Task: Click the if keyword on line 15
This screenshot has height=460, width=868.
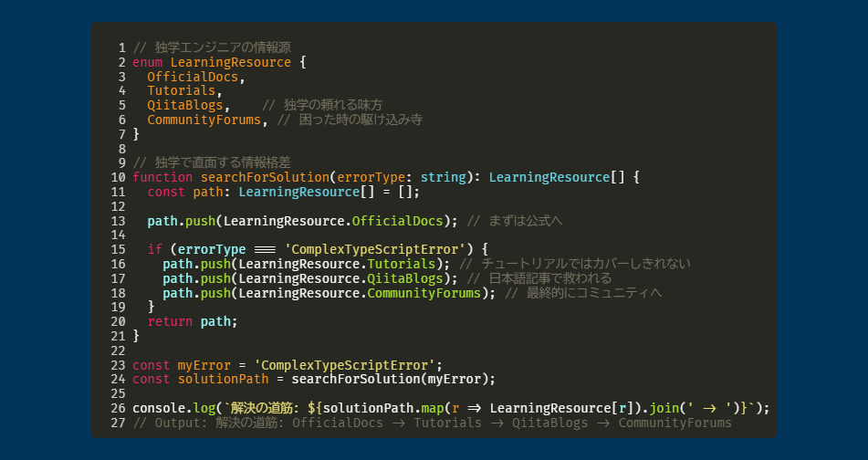Action: point(154,249)
